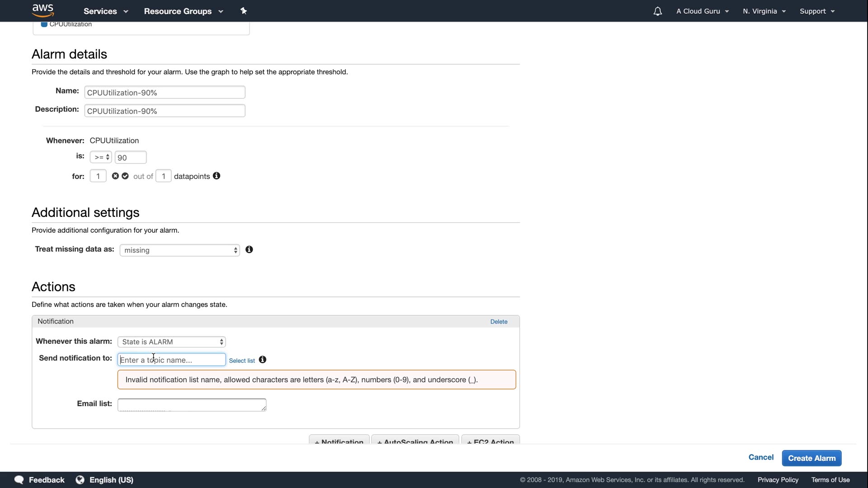Click the Create Alarm button

pos(811,458)
